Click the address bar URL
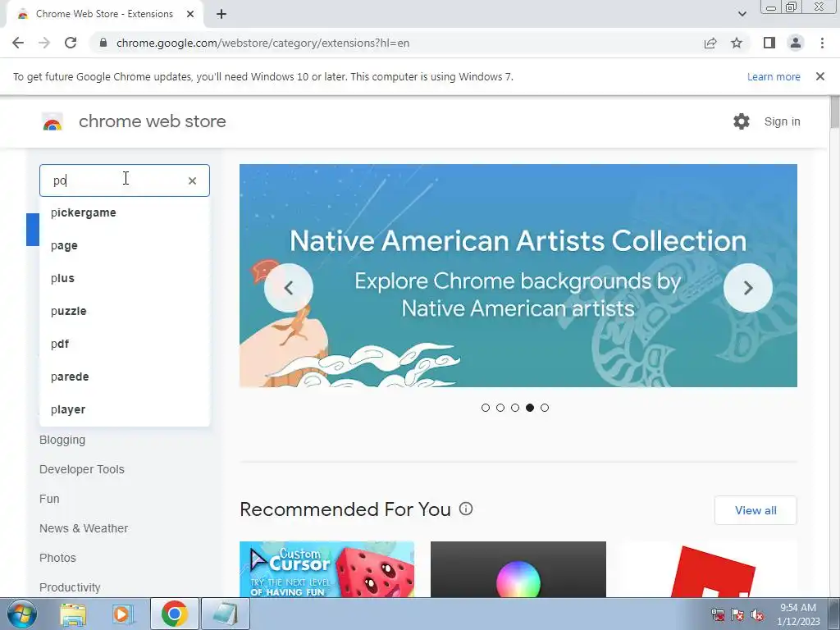 click(262, 43)
